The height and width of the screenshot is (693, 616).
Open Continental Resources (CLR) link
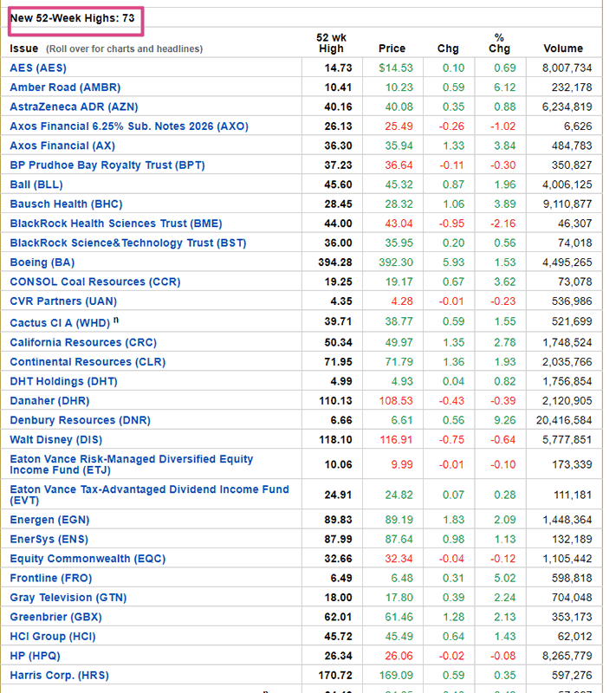click(88, 362)
